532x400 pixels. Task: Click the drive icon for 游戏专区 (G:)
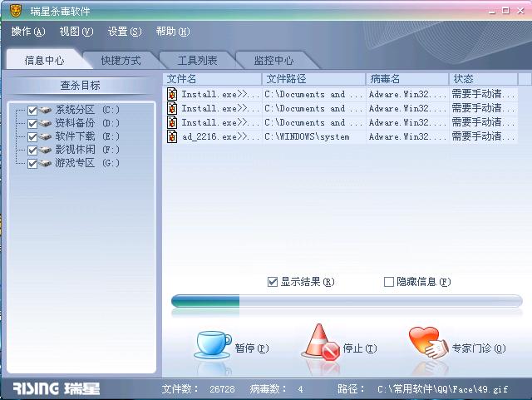[x=45, y=163]
